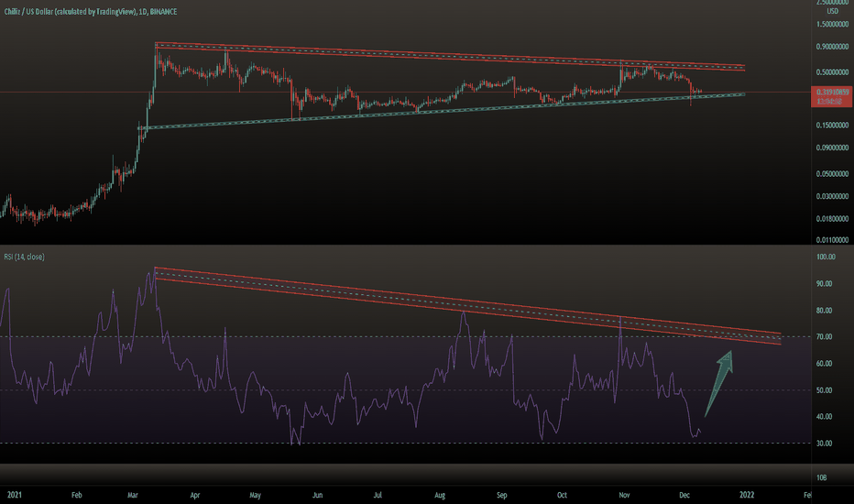Click the RSI 60.00 scale label
Screen dimensions: 854x504
tap(824, 364)
